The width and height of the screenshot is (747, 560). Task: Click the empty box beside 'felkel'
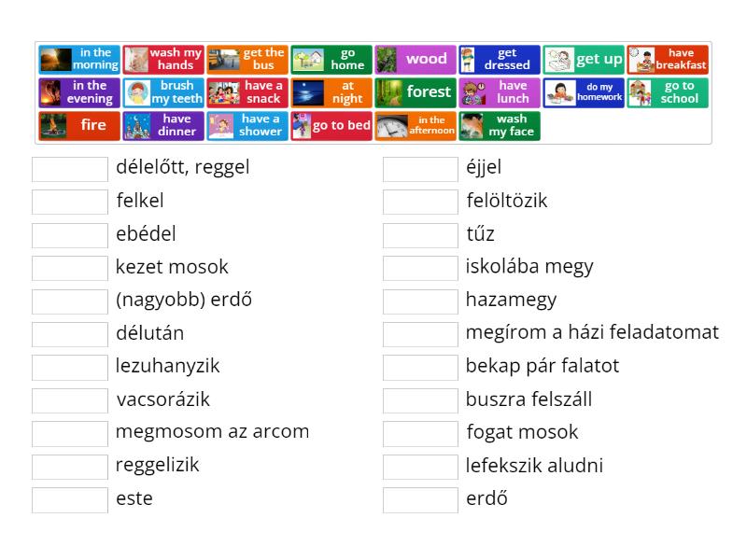[70, 202]
